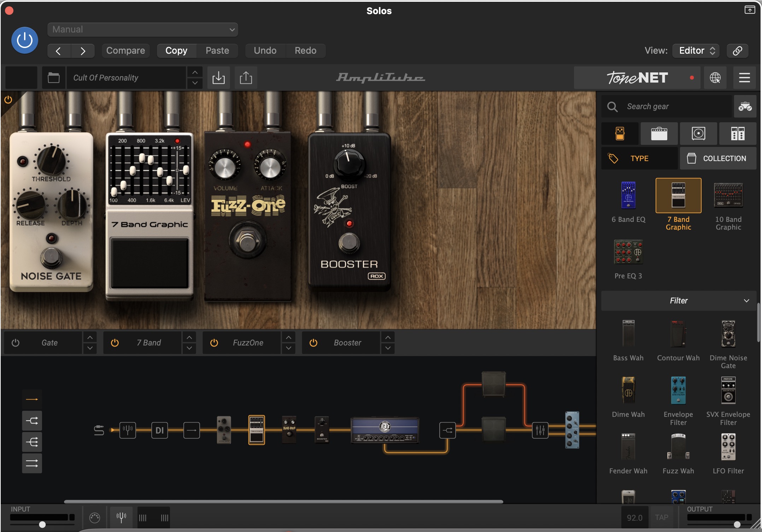This screenshot has height=532, width=762.
Task: Click the Cult Of Personality preset name
Action: pyautogui.click(x=127, y=78)
